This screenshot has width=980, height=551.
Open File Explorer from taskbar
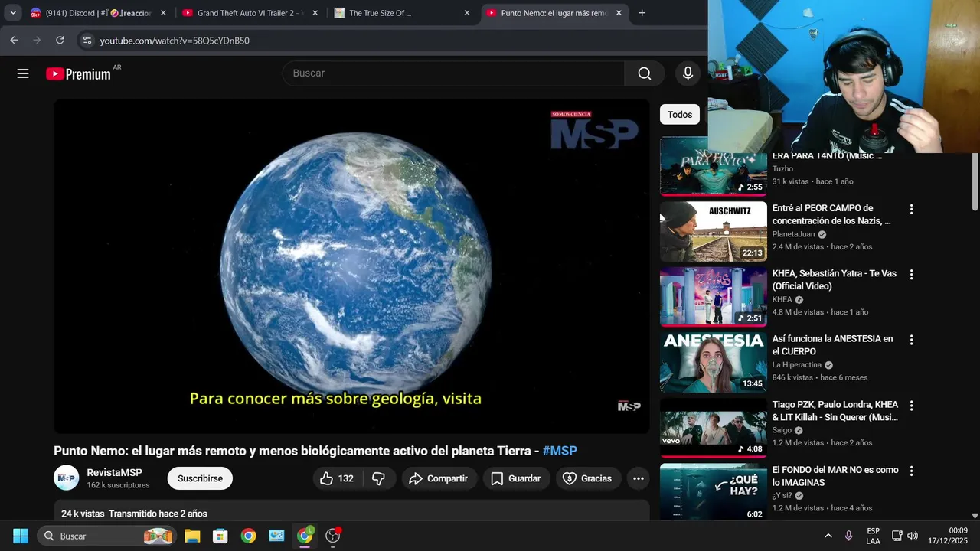192,536
